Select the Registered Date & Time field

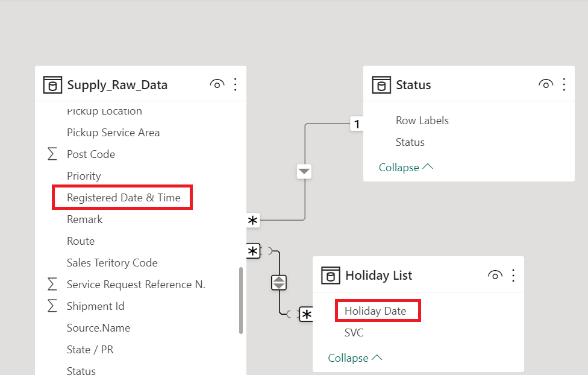[124, 197]
